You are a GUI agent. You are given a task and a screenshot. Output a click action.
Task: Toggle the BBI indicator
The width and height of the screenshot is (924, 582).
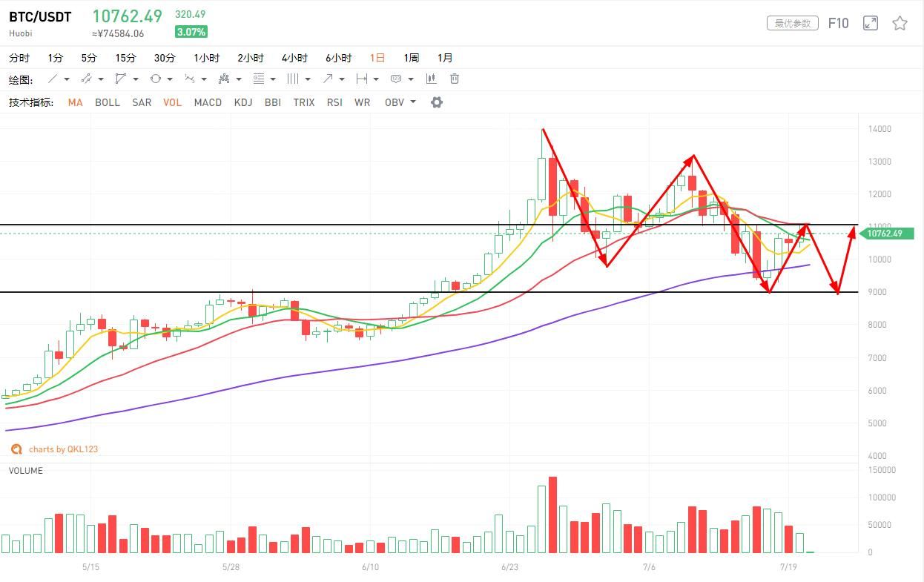273,102
